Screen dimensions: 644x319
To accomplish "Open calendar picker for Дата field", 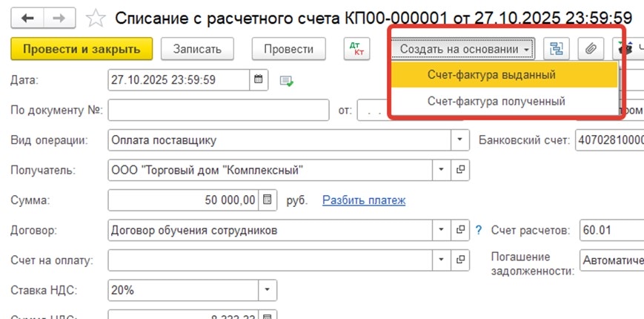I will 259,79.
